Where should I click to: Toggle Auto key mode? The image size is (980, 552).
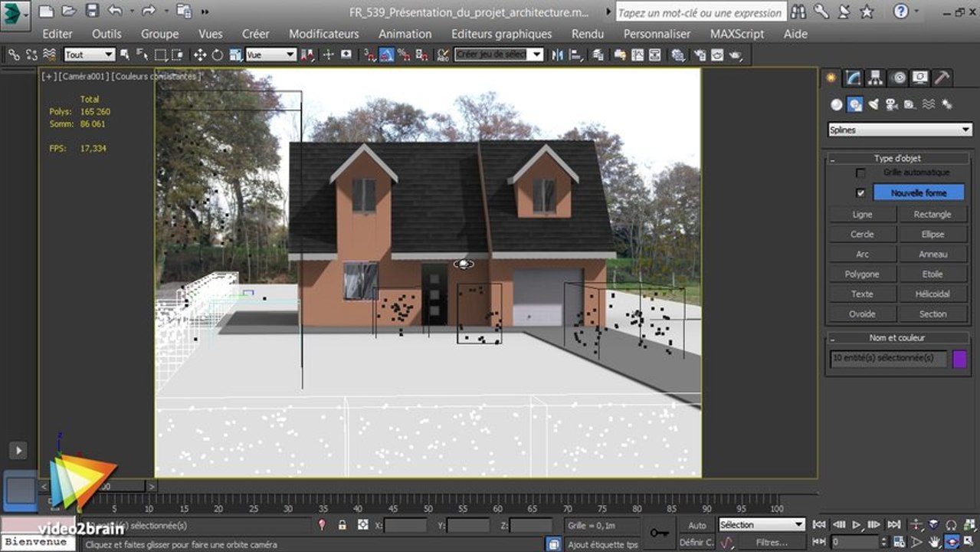[697, 525]
